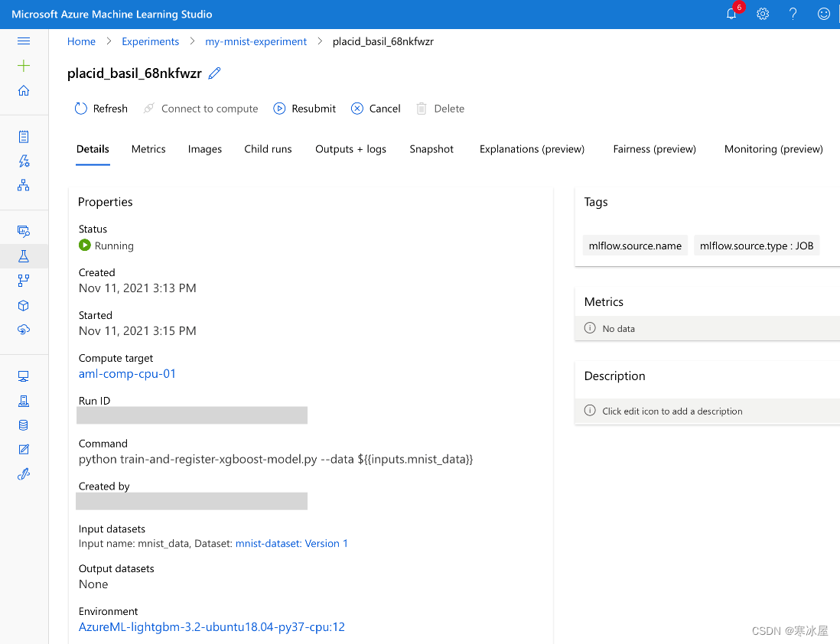Open the Outputs + logs tab

[x=351, y=149]
